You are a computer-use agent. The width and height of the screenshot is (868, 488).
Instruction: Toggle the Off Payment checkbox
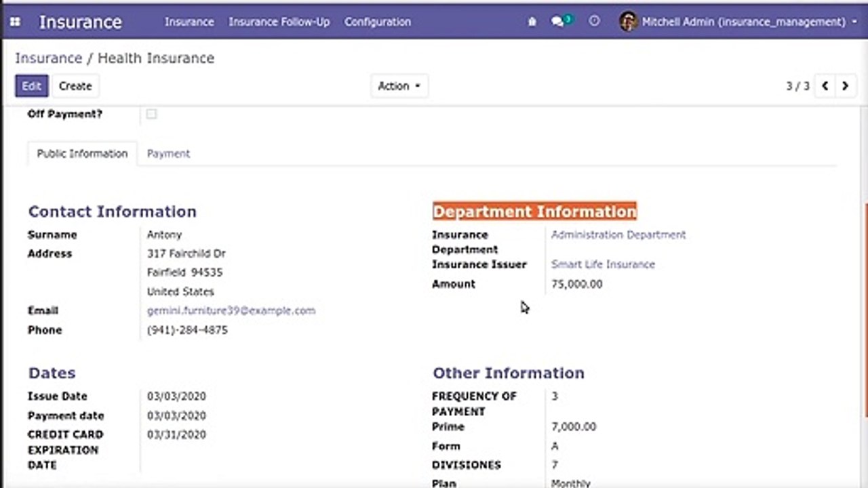coord(151,114)
